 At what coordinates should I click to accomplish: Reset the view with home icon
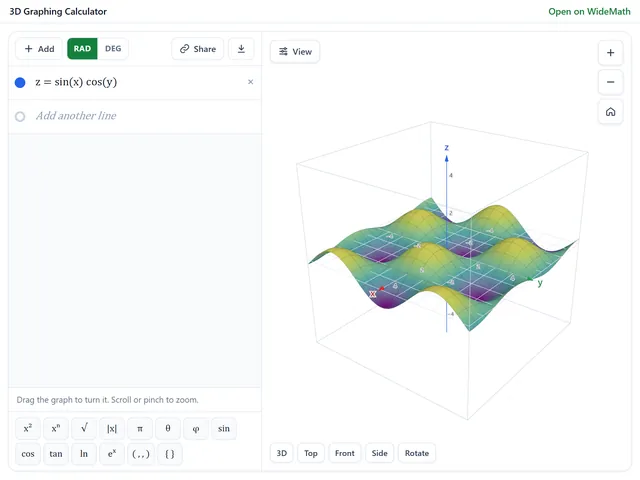611,112
